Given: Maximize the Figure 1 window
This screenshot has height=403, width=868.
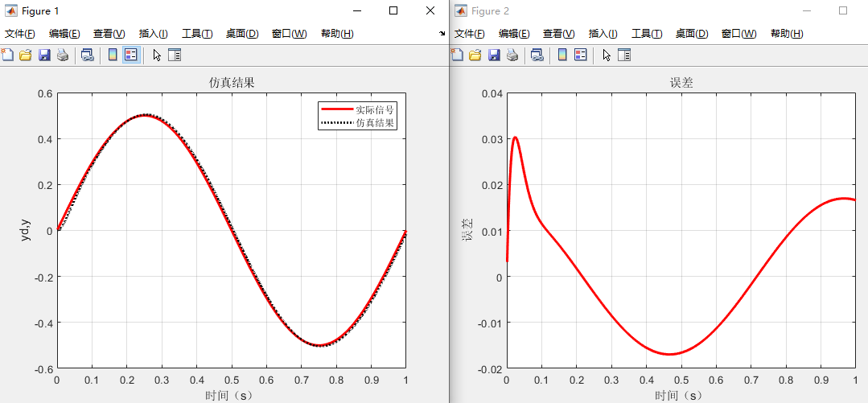Looking at the screenshot, I should pos(393,10).
